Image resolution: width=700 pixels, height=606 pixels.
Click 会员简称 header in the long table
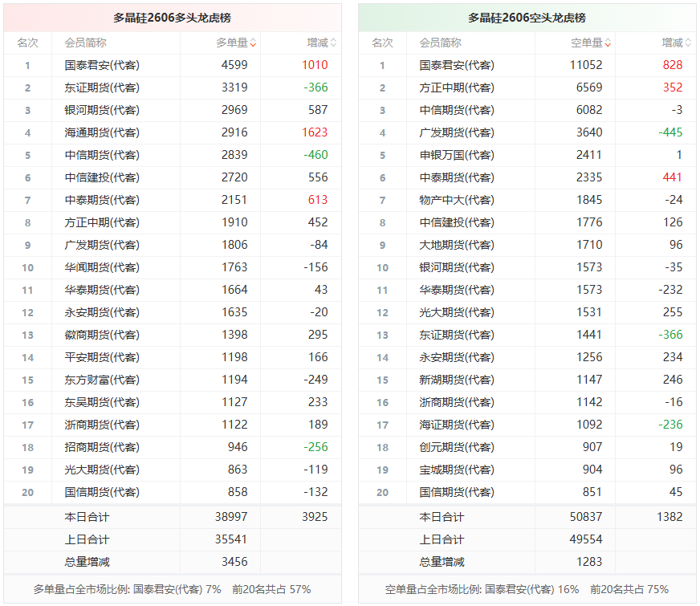85,43
